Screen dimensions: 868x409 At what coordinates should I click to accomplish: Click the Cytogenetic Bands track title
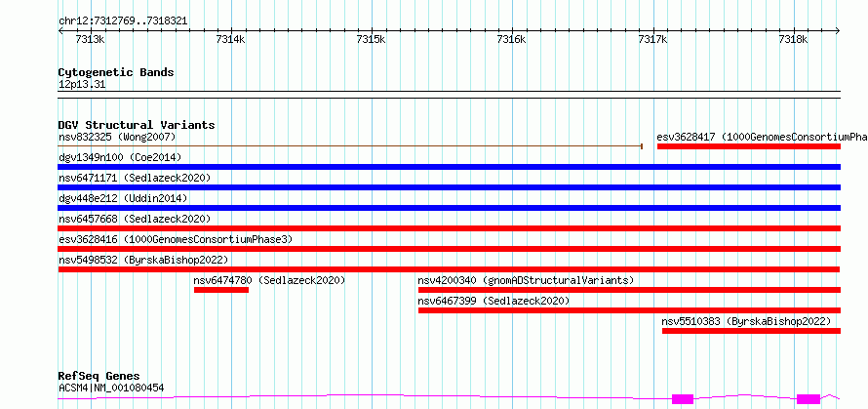pyautogui.click(x=116, y=72)
